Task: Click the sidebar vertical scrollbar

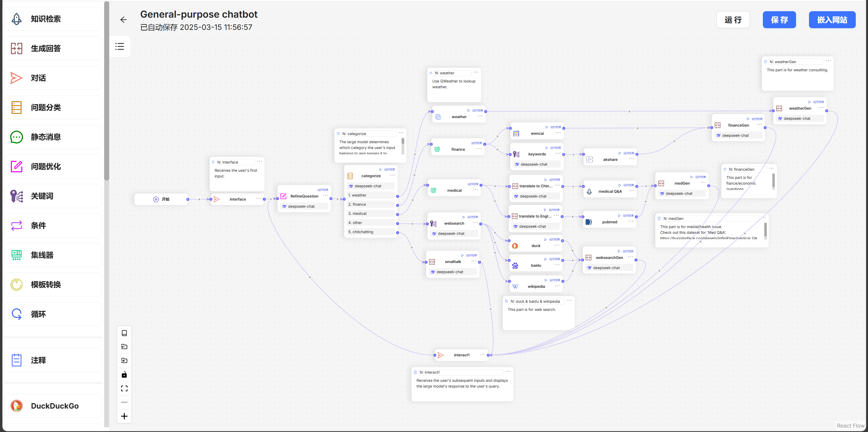Action: [107, 92]
